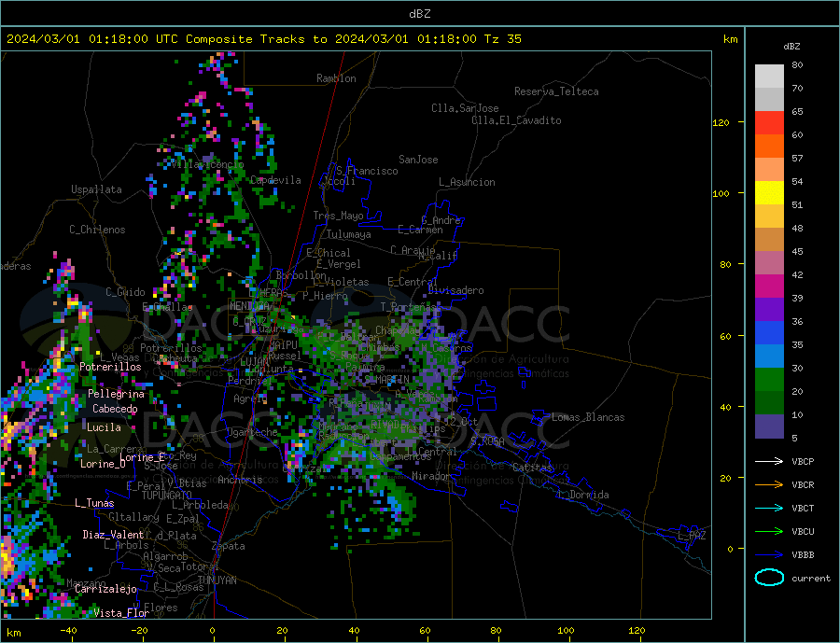Click the 'Capdevila' map label
Screen dimensions: 840x643
[x=275, y=180]
